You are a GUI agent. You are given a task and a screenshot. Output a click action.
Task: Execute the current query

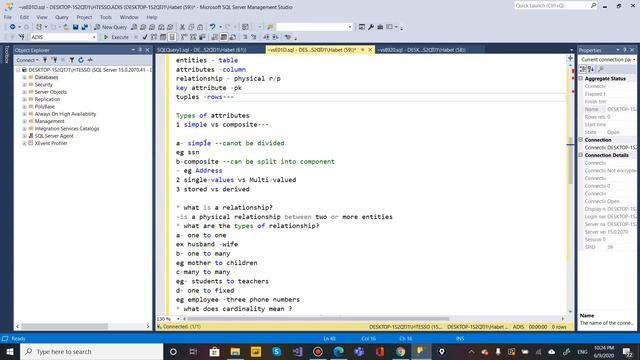tap(116, 37)
